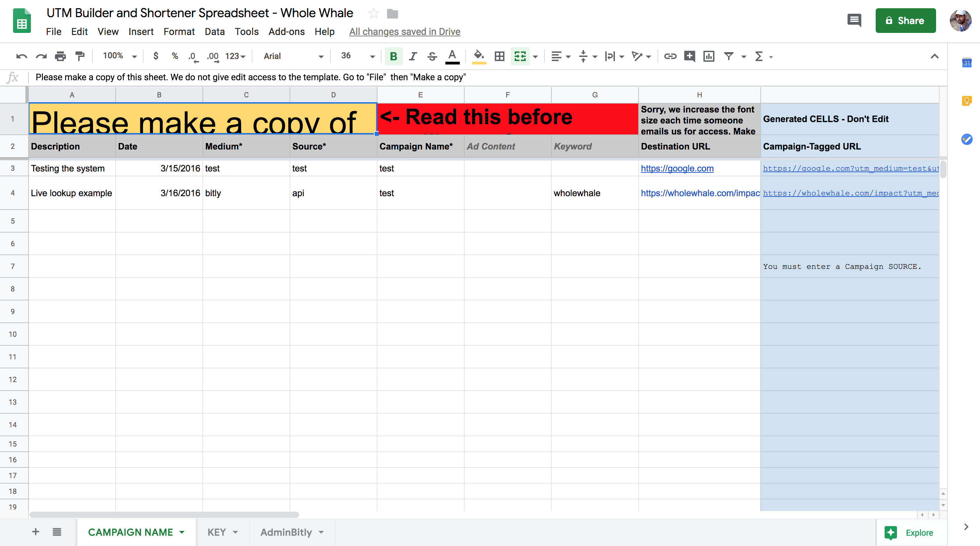Screen dimensions: 980x546
Task: Open the fill color picker
Action: 479,56
